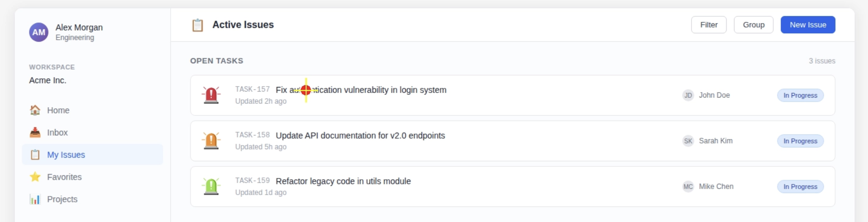
Task: Click the TASK-158 identifier
Action: tap(252, 135)
